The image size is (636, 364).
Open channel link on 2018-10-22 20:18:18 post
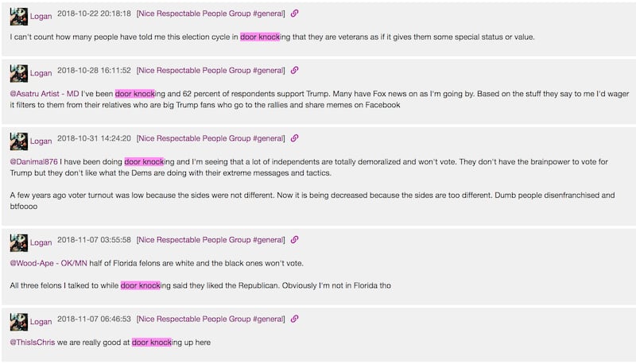211,14
